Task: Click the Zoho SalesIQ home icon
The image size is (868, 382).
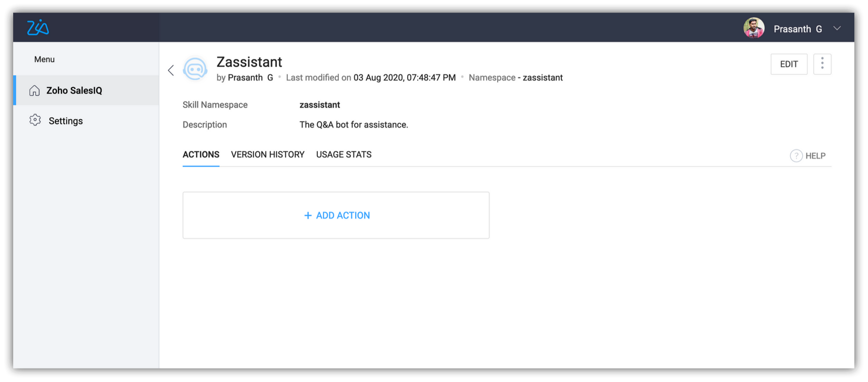Action: 35,91
